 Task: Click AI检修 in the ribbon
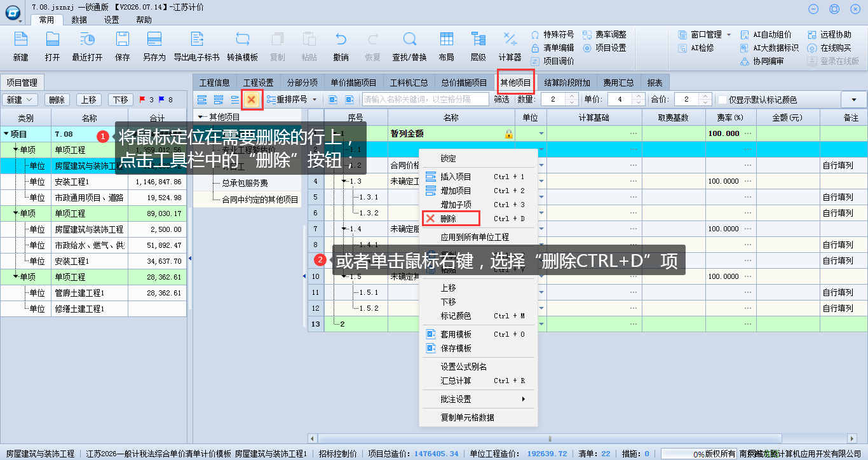coord(696,48)
